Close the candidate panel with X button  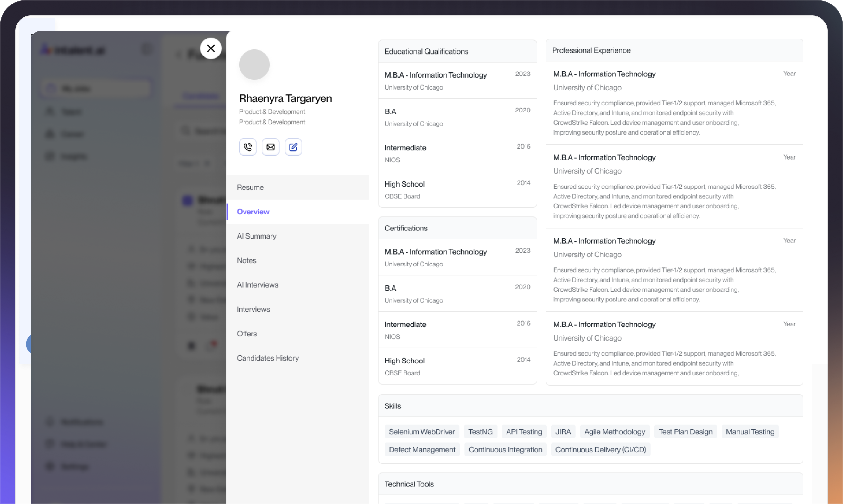pos(211,48)
